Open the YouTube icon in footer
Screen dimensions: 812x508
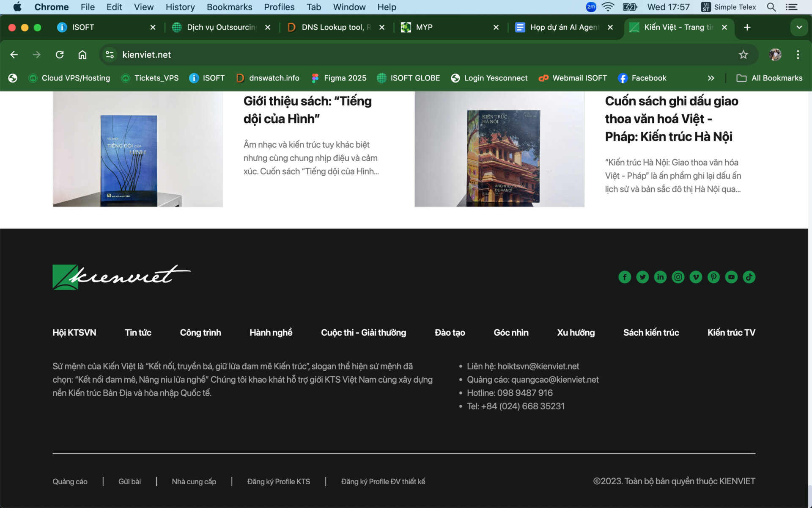(731, 277)
